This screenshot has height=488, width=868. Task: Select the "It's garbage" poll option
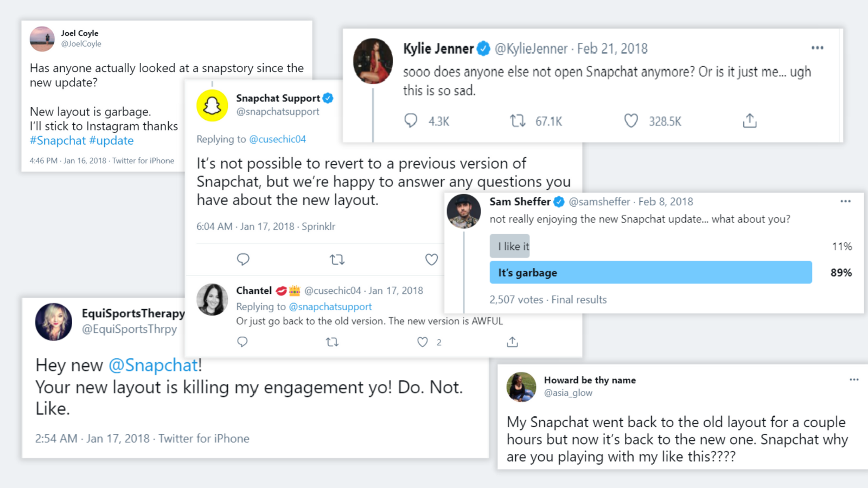(x=650, y=272)
